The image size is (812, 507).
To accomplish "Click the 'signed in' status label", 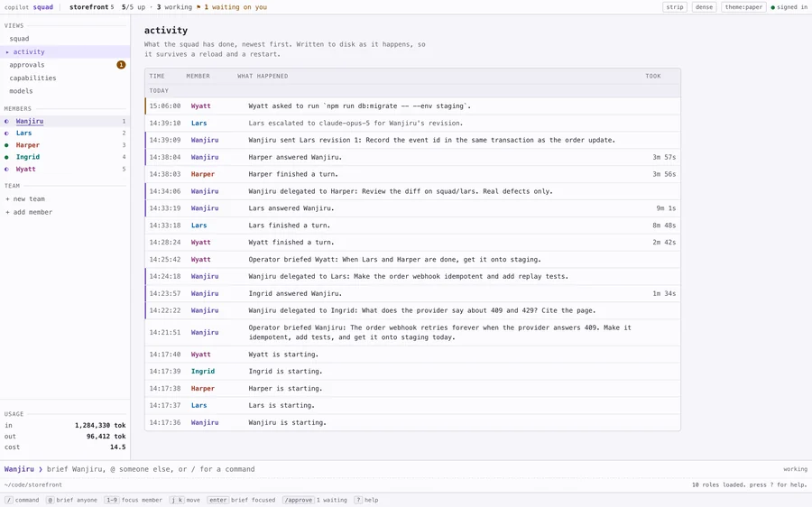I will (792, 7).
